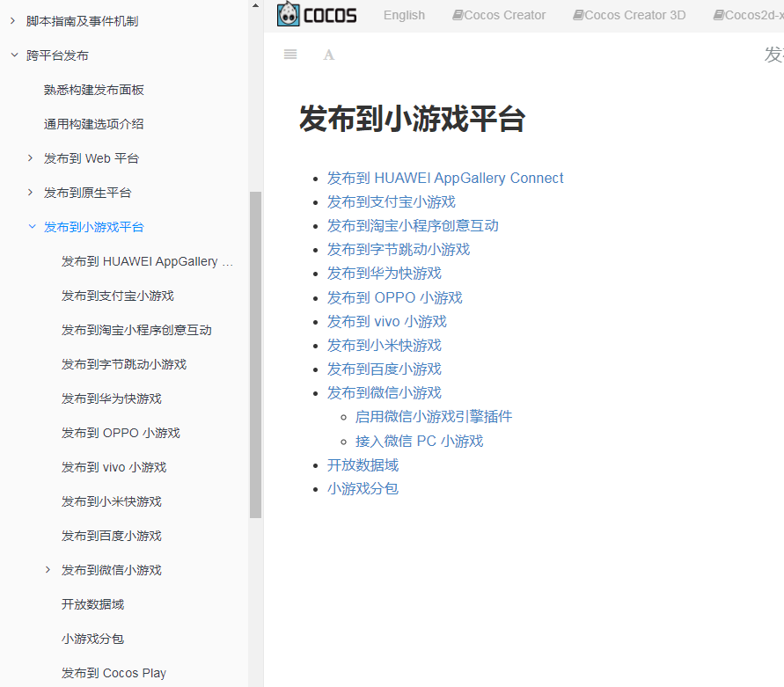784x687 pixels.
Task: Open sidebar 发布到支付宝小游戏 item
Action: click(x=118, y=296)
